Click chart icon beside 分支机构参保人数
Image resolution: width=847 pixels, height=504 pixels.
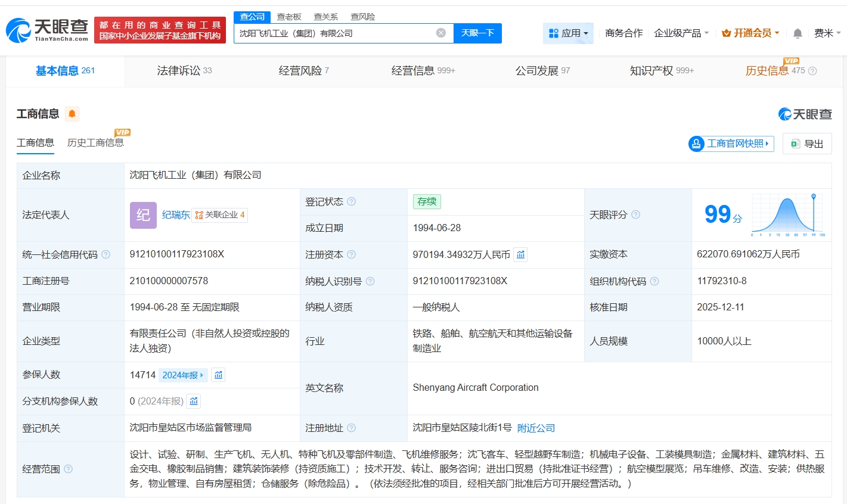(194, 402)
